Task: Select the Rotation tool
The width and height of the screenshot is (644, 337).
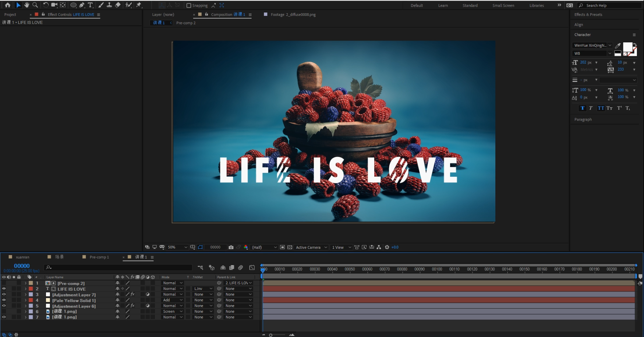Action: [46, 5]
